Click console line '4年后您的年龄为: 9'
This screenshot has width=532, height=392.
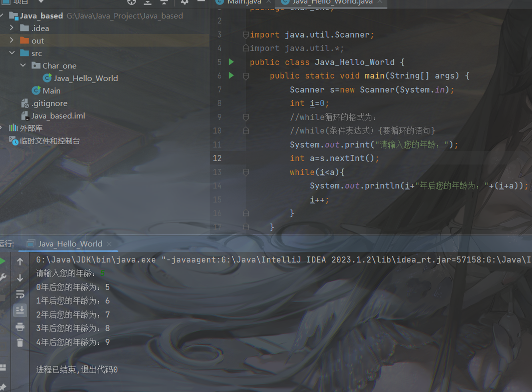pyautogui.click(x=73, y=342)
